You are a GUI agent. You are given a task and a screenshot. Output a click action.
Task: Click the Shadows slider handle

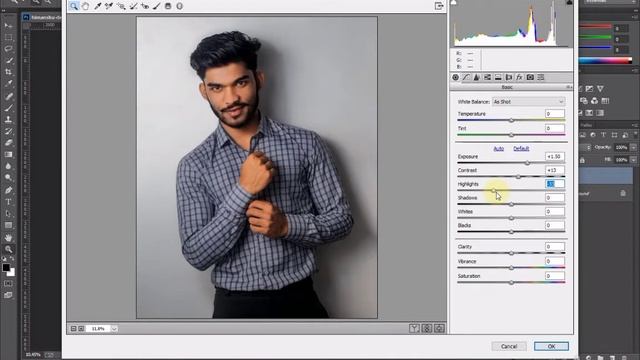(511, 204)
